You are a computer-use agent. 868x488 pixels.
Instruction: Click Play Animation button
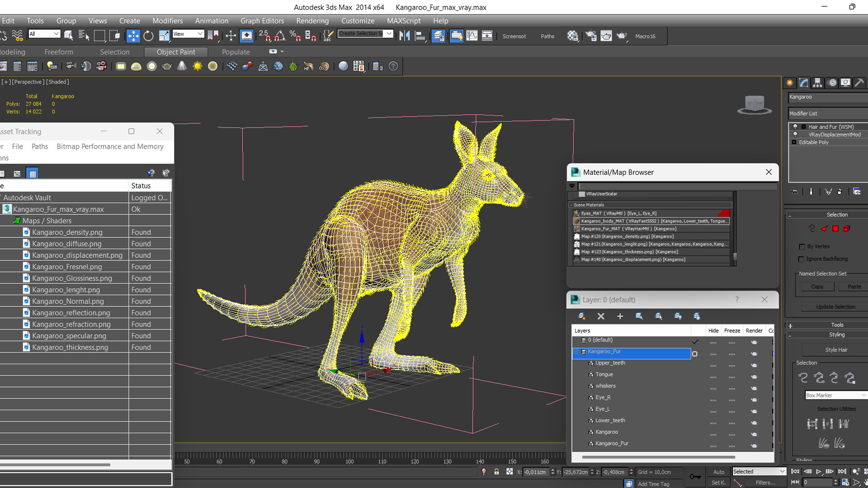(818, 472)
